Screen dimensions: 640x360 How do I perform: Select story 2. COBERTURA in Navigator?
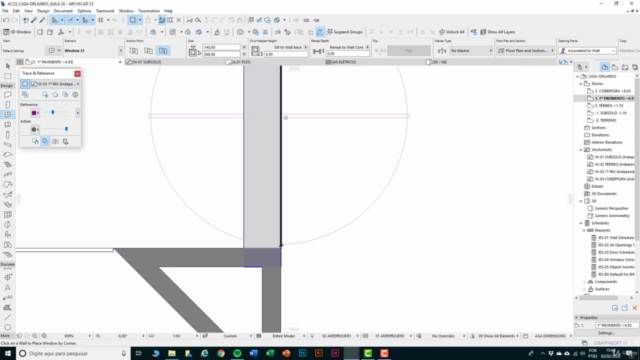tap(612, 91)
